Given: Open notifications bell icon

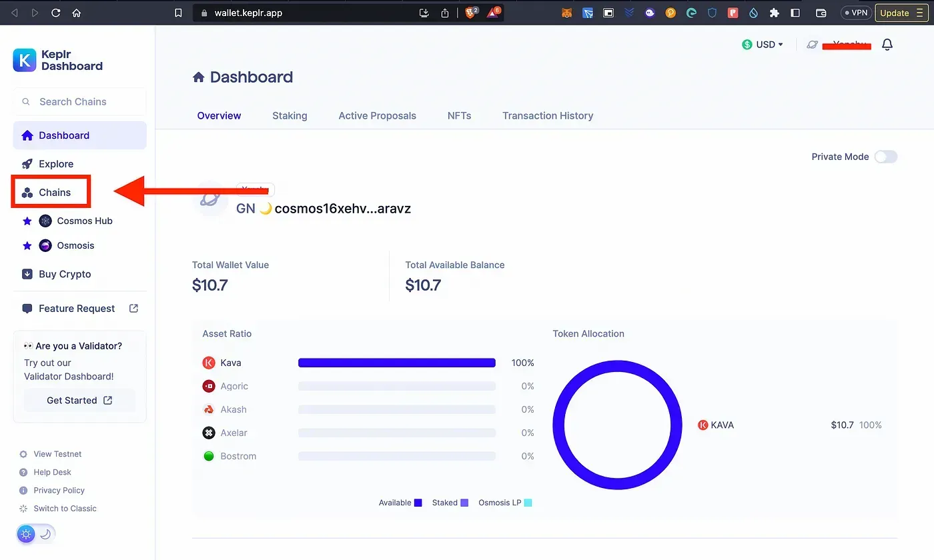Looking at the screenshot, I should [x=887, y=45].
